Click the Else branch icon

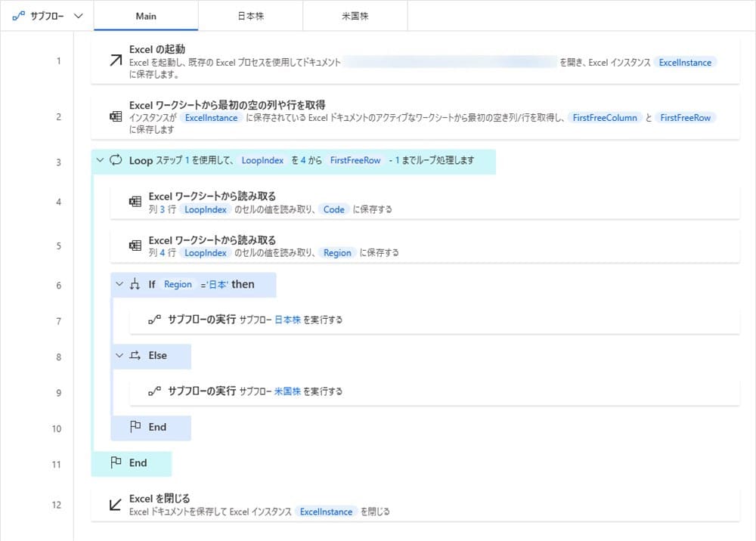pos(135,355)
